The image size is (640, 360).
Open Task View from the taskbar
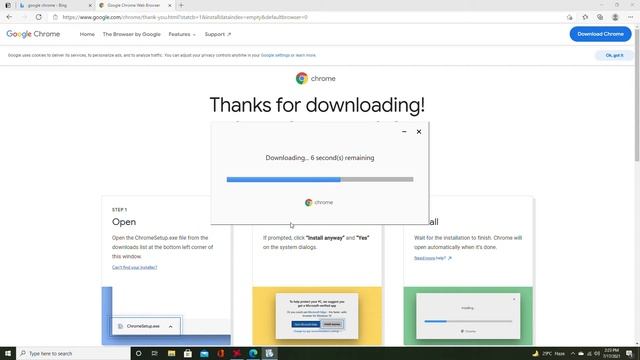(x=155, y=353)
